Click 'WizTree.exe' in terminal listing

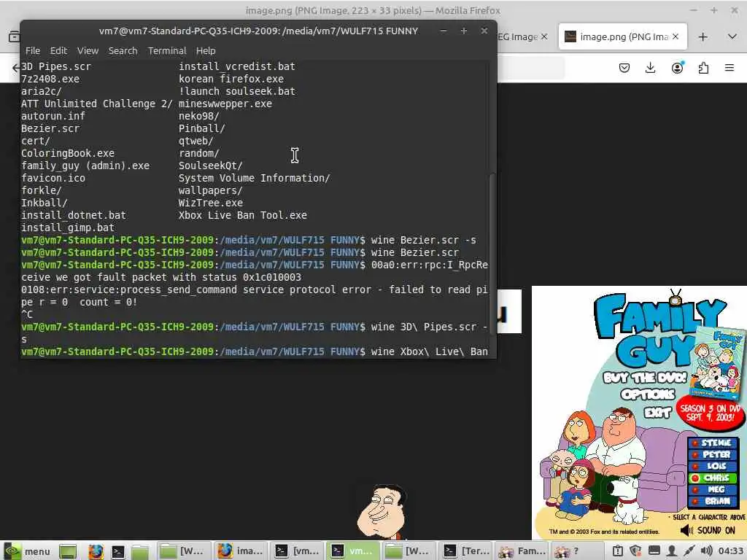click(211, 203)
